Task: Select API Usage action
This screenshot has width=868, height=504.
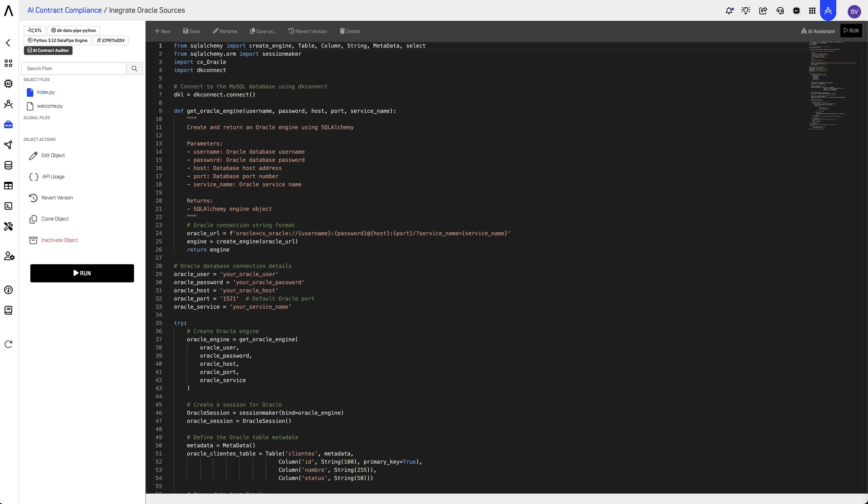Action: click(x=47, y=177)
